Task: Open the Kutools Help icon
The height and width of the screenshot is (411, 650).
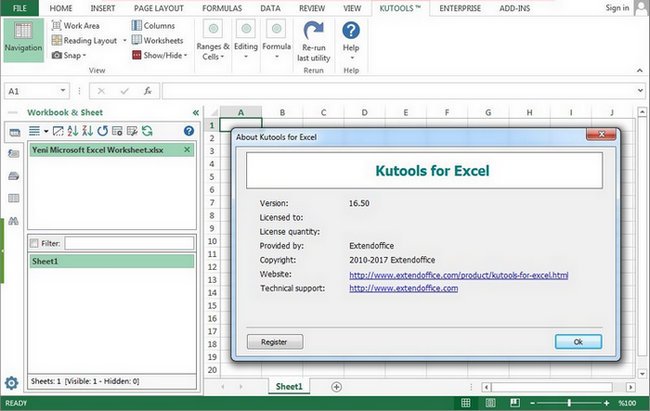Action: pyautogui.click(x=351, y=30)
